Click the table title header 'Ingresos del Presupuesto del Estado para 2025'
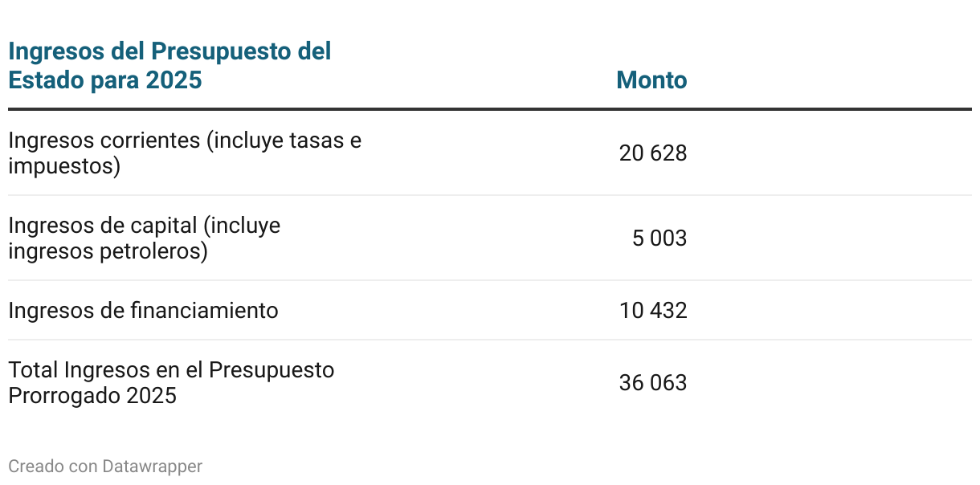This screenshot has width=980, height=485. pos(169,66)
